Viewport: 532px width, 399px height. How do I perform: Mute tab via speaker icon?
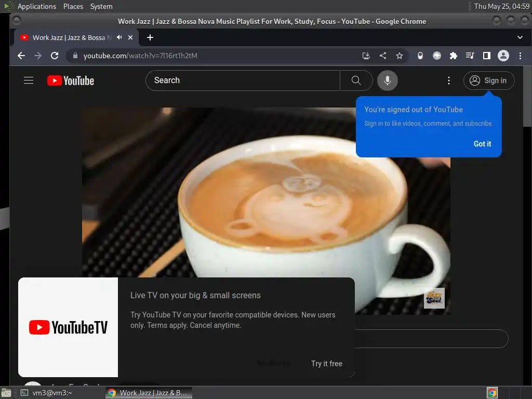coord(119,37)
